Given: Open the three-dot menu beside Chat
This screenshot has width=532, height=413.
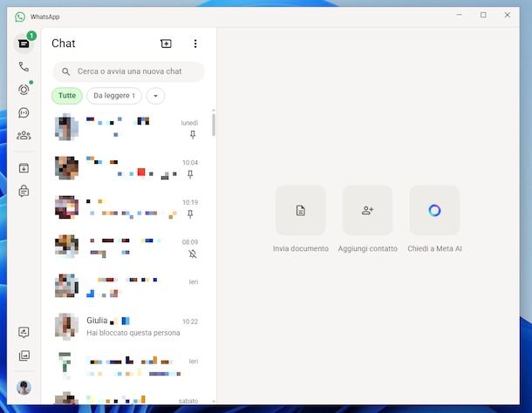Looking at the screenshot, I should pyautogui.click(x=195, y=44).
